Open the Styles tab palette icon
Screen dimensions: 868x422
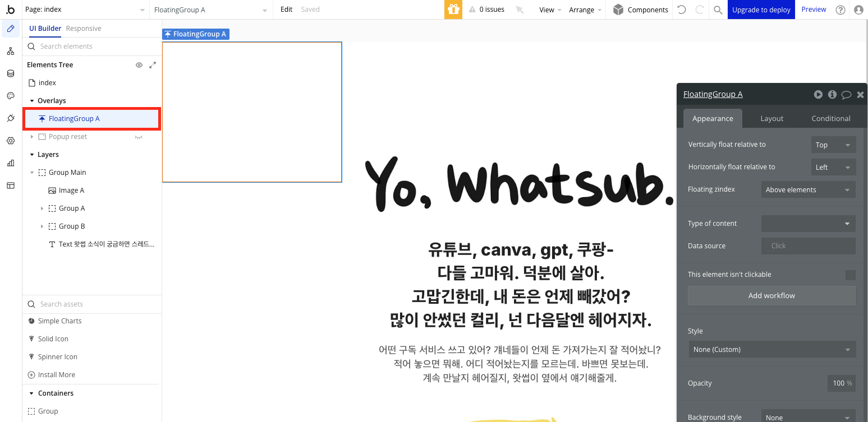pyautogui.click(x=11, y=96)
